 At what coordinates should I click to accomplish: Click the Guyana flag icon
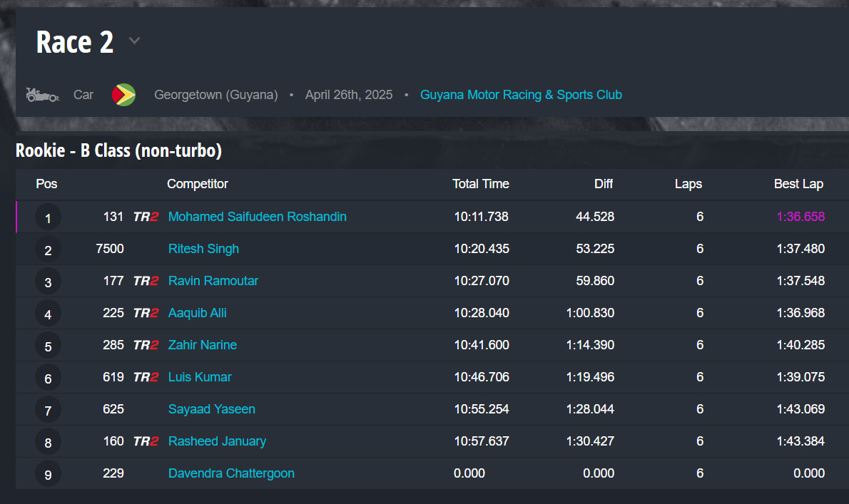pyautogui.click(x=123, y=95)
